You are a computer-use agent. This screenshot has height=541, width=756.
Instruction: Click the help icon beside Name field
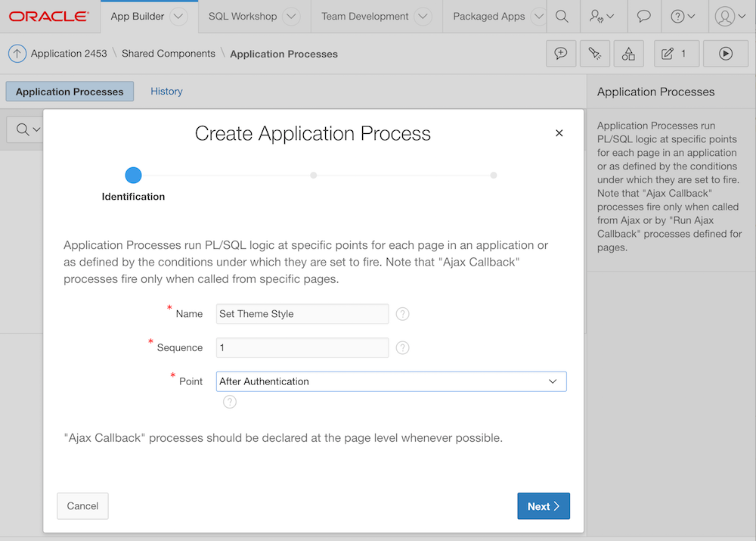403,314
